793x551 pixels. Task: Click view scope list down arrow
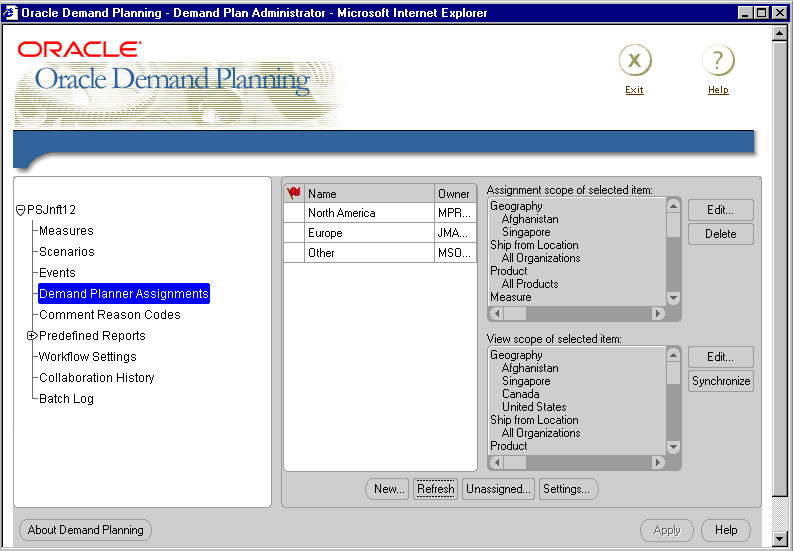(673, 447)
